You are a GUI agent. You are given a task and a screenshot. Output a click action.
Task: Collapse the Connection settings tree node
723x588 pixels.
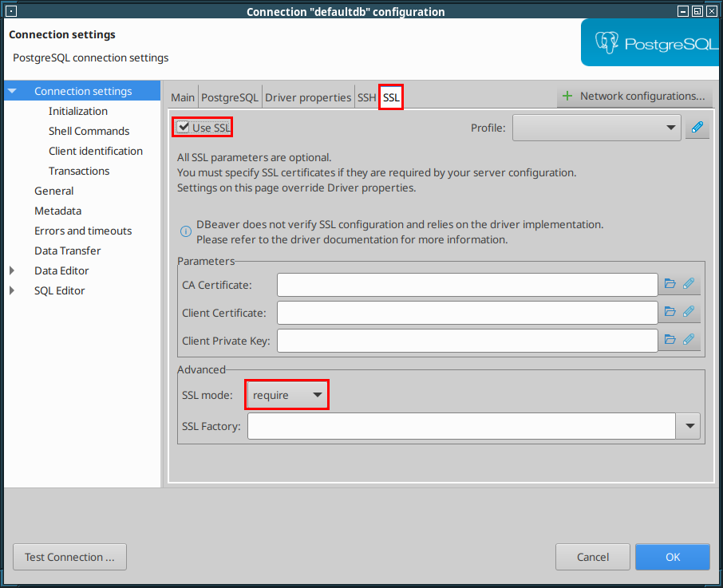[12, 91]
